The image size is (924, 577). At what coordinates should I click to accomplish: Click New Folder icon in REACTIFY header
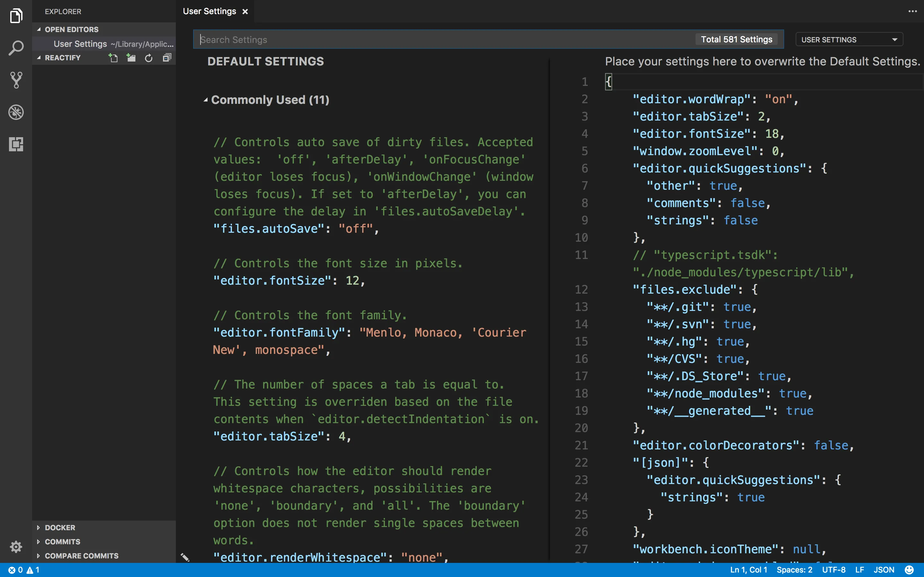(x=131, y=58)
